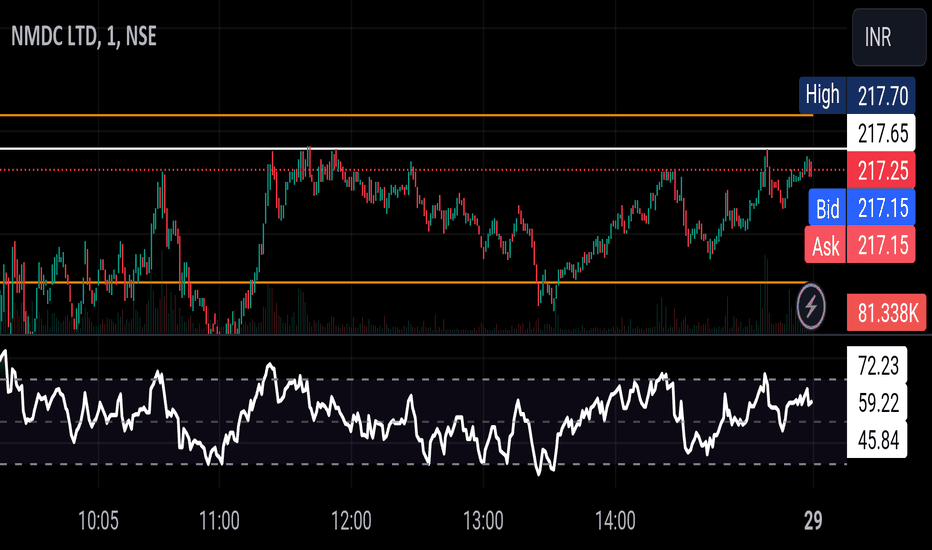Click the white 217.65 price label
This screenshot has height=550, width=932.
pos(881,133)
